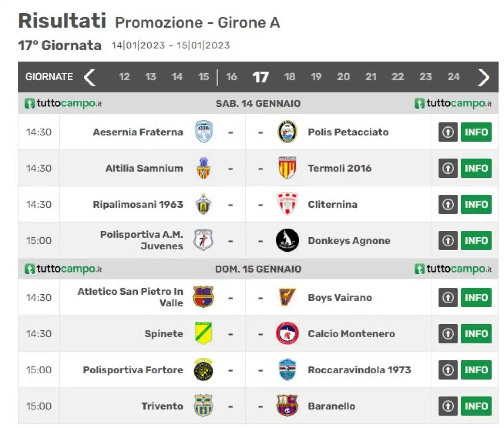Click arrow icon beside Ripalimosani match INFO

pyautogui.click(x=448, y=205)
